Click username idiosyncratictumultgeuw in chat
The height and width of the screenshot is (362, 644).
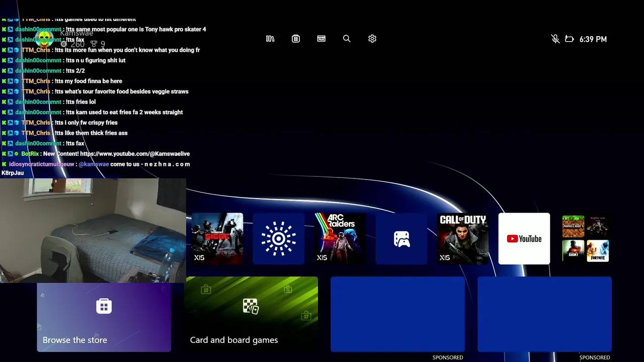click(x=42, y=164)
